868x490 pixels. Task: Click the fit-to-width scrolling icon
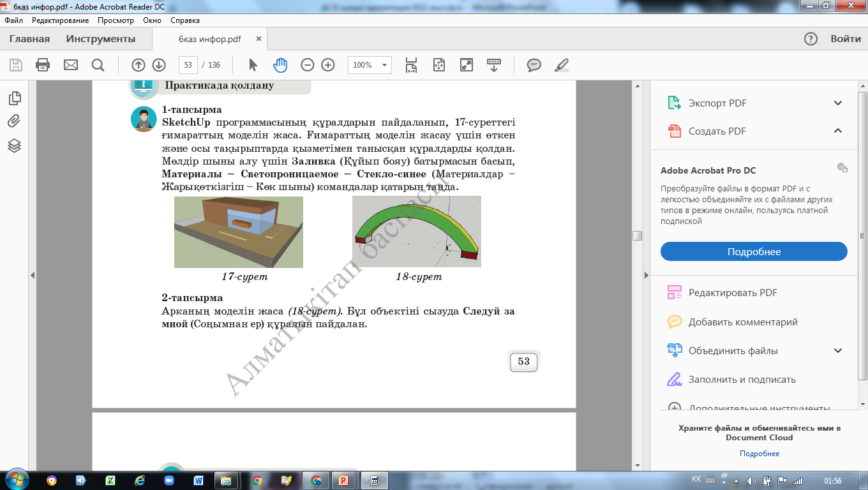click(x=412, y=65)
